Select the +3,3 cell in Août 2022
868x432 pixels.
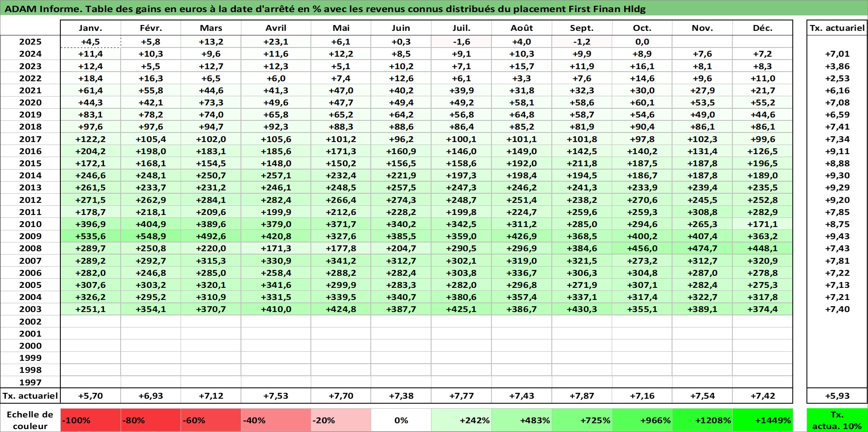click(x=522, y=78)
